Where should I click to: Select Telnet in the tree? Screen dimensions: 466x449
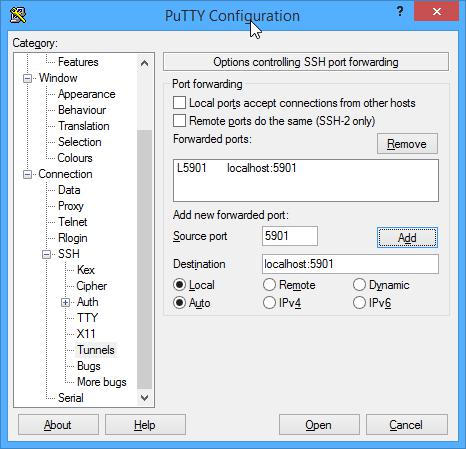pos(73,222)
